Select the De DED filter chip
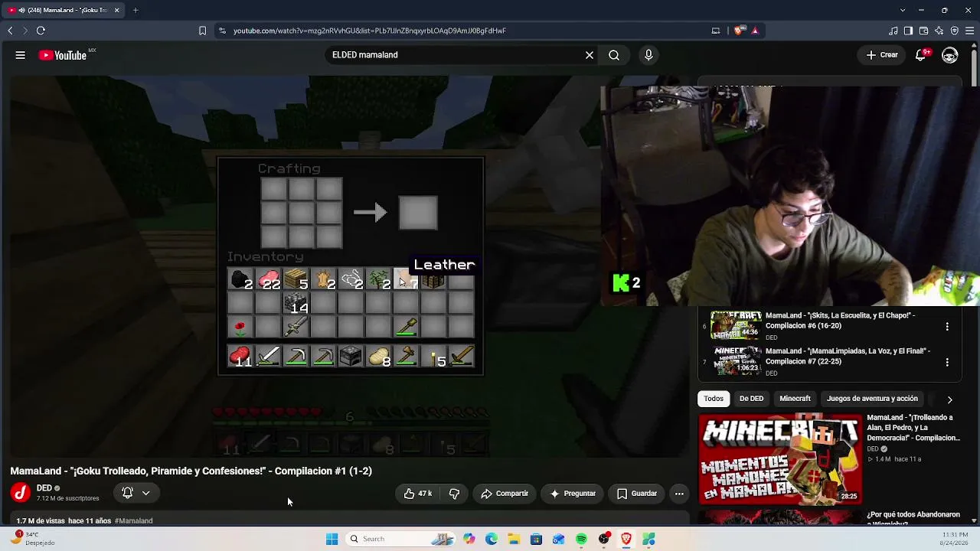Screen dimensions: 980x551 751,399
